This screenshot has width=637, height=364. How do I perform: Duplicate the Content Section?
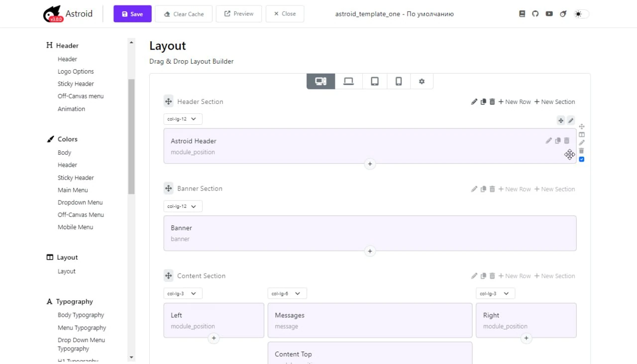pos(483,276)
